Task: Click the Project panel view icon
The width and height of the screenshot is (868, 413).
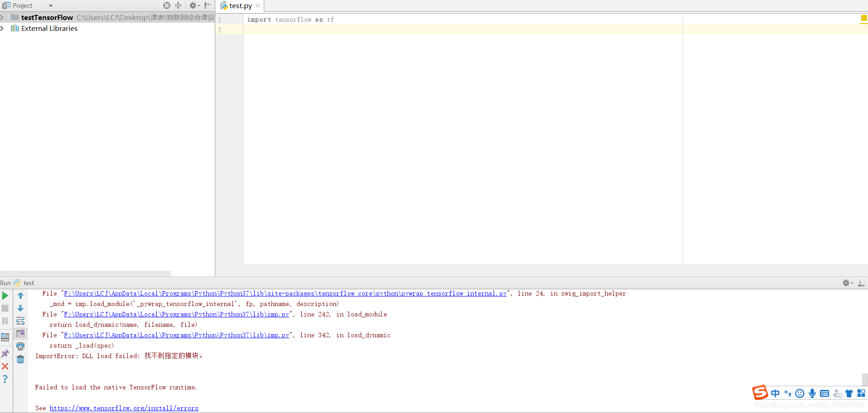Action: tap(6, 5)
